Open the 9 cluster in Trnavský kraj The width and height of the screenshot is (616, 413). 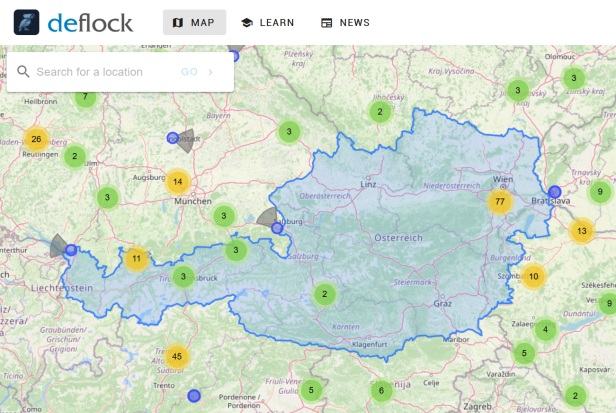coord(600,192)
